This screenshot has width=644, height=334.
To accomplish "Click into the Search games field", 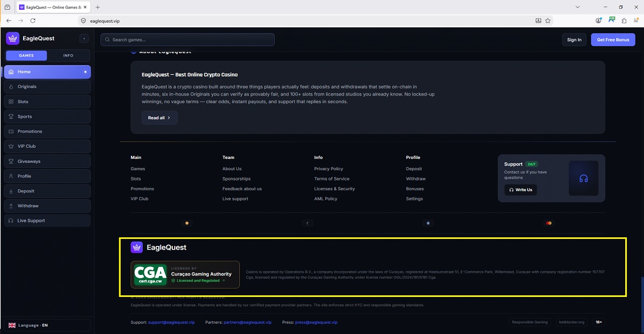I will [x=187, y=40].
